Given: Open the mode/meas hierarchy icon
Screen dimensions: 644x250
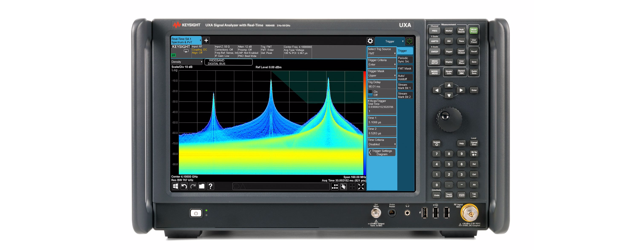Looking at the screenshot, I should coord(334,186).
